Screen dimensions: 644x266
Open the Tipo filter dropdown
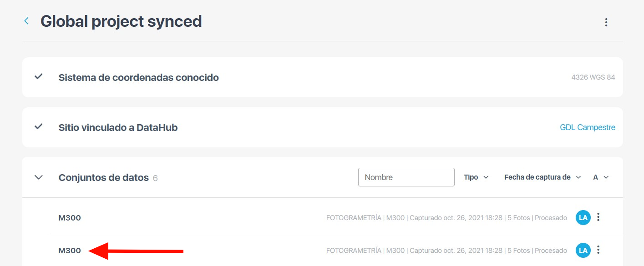[476, 177]
